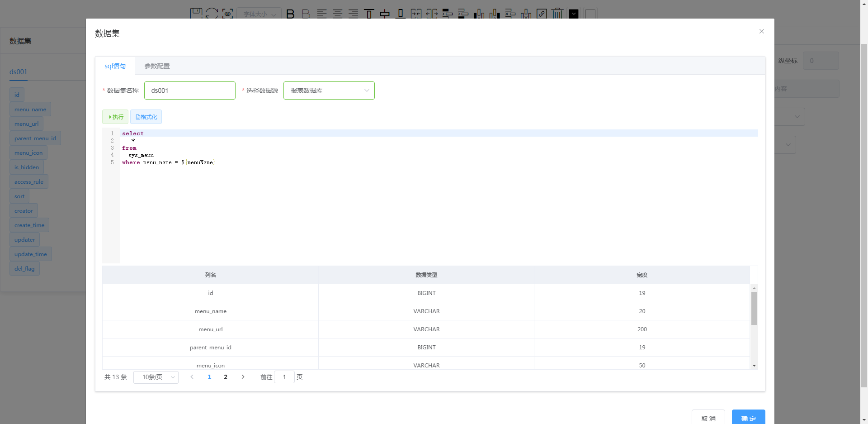Click the merge cells icon

click(416, 14)
